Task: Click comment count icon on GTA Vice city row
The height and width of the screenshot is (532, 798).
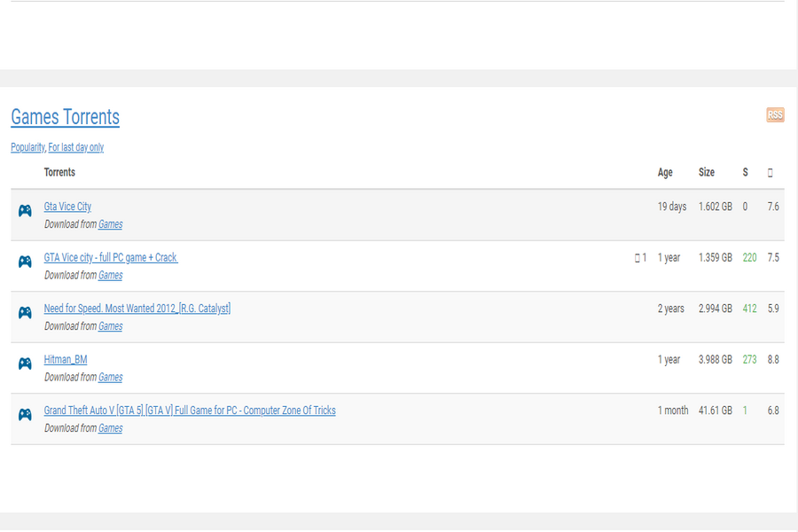Action: click(638, 258)
